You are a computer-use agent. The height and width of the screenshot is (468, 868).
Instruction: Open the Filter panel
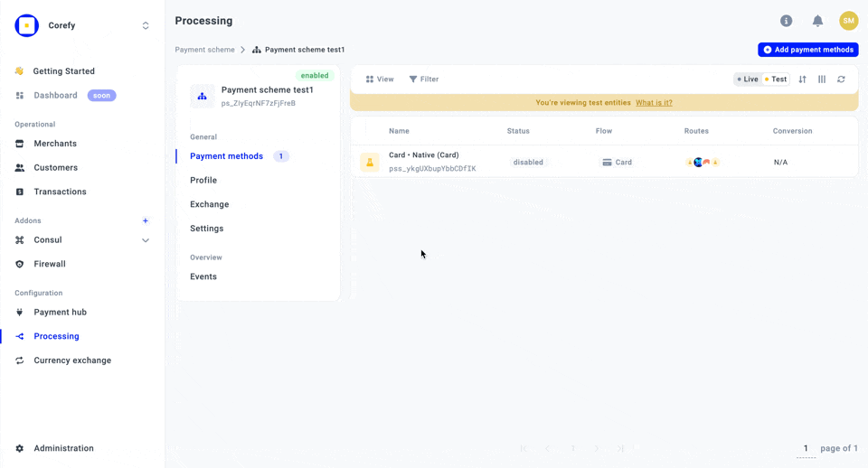[423, 80]
